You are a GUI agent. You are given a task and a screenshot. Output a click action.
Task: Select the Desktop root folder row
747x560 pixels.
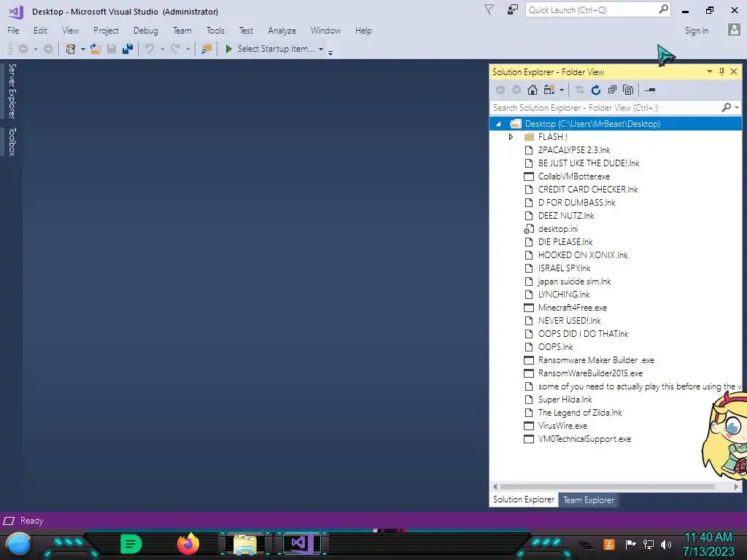pos(616,124)
